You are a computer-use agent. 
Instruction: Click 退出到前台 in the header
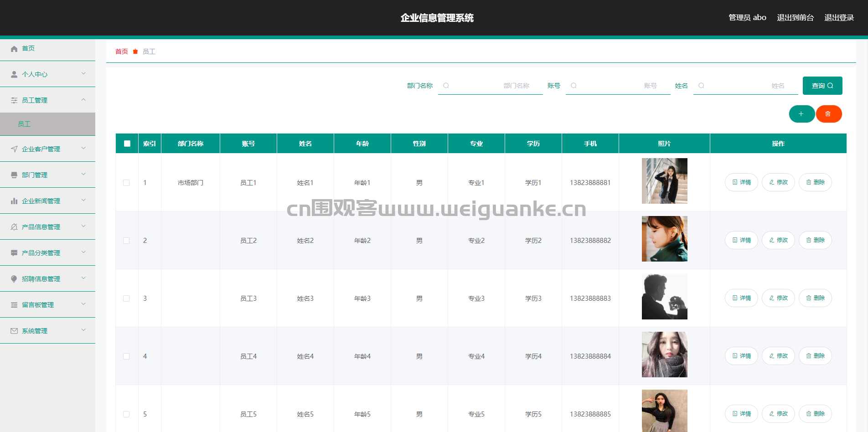point(795,18)
